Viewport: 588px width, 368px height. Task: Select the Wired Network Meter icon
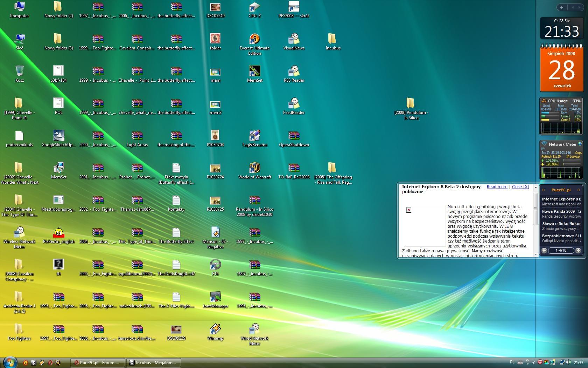(254, 335)
